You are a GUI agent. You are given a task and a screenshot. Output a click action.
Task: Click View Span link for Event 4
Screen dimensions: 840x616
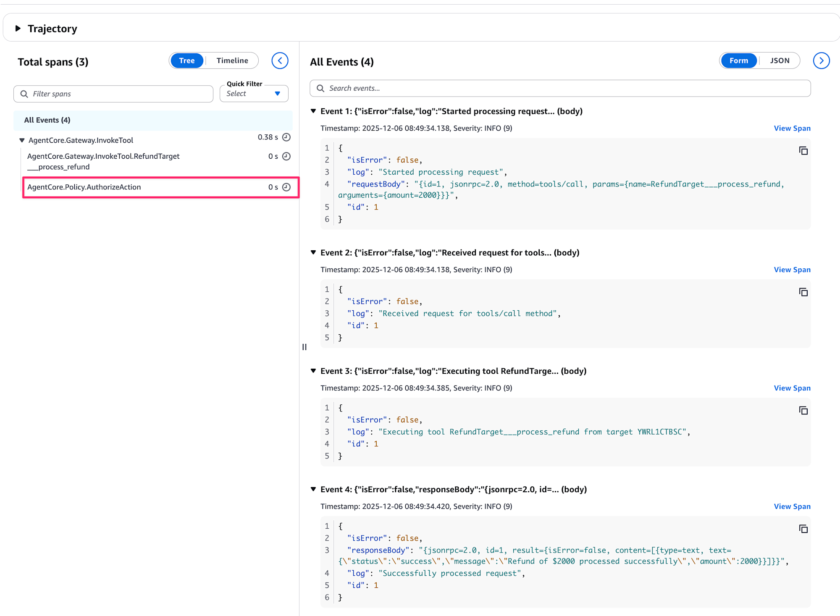tap(792, 506)
